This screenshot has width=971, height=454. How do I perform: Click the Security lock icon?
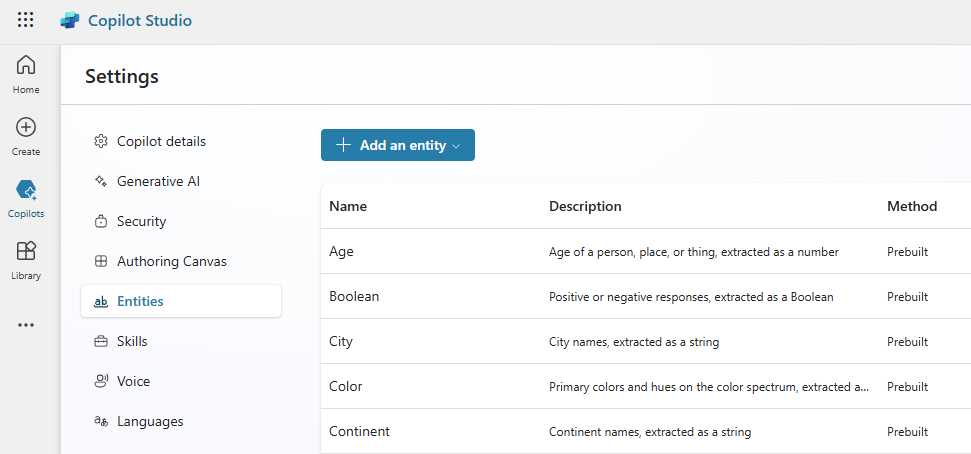click(x=100, y=221)
